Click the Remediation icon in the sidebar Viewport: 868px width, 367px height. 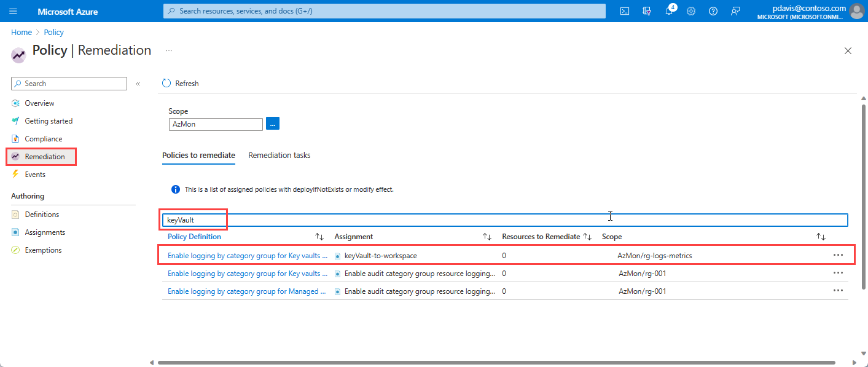[15, 157]
